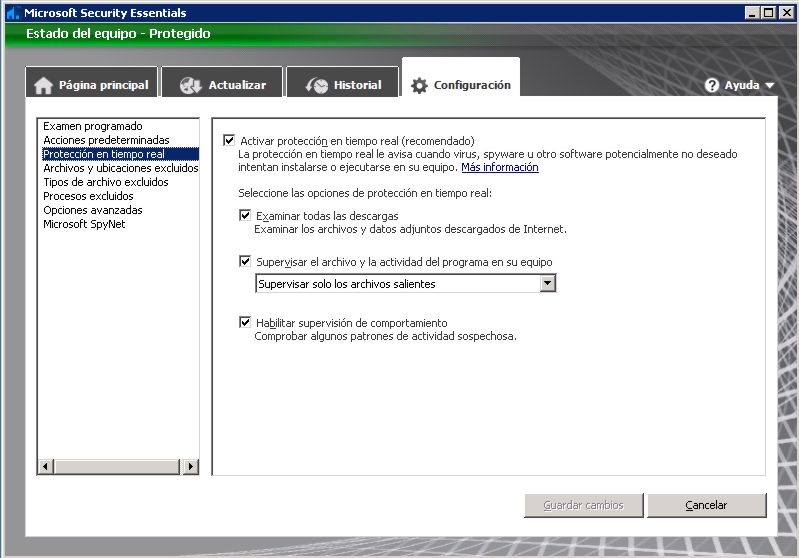The width and height of the screenshot is (799, 558).
Task: Click the right arrow of settings list scrollbar
Action: pos(191,466)
